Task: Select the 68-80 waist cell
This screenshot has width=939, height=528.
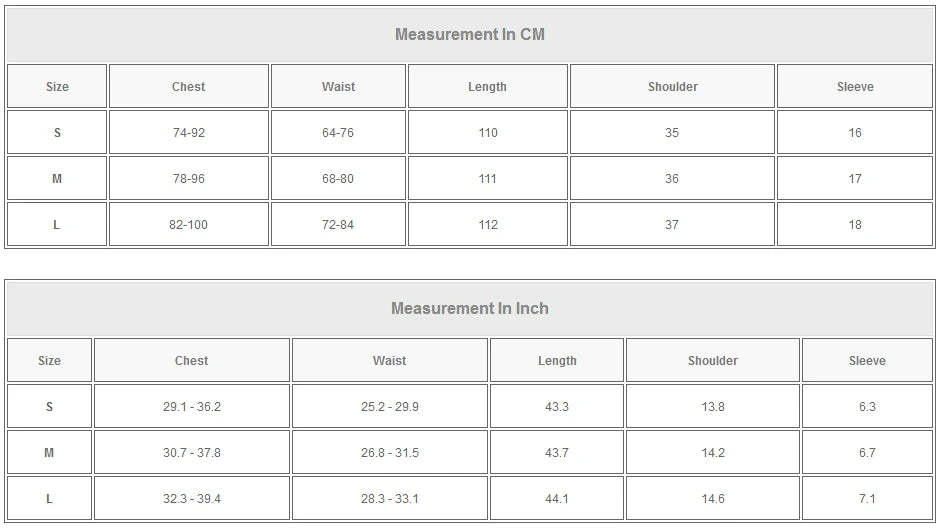Action: (x=338, y=179)
